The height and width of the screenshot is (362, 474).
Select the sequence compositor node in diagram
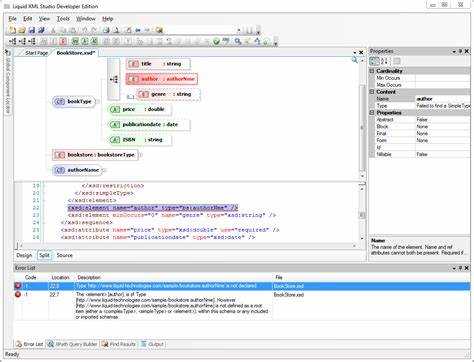(114, 79)
